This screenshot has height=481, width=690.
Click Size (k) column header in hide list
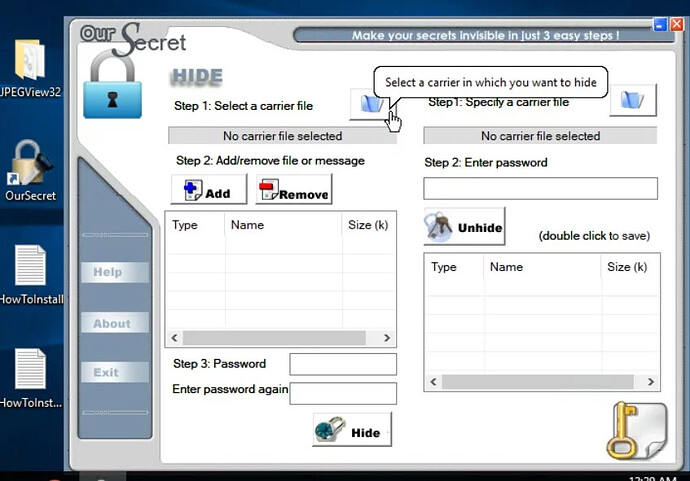[x=367, y=225]
